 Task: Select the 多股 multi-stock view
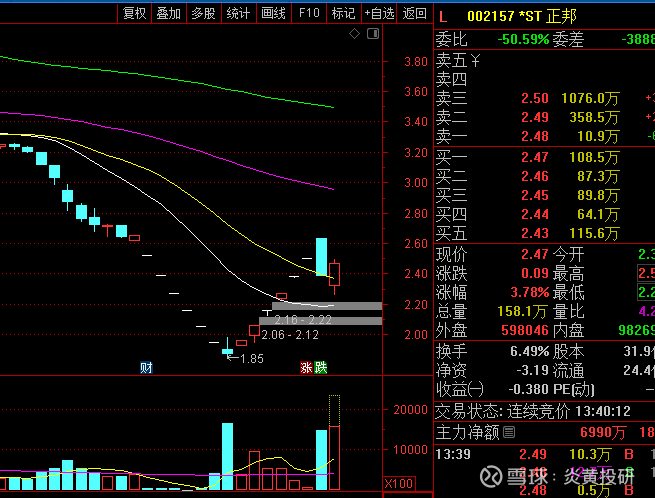203,13
